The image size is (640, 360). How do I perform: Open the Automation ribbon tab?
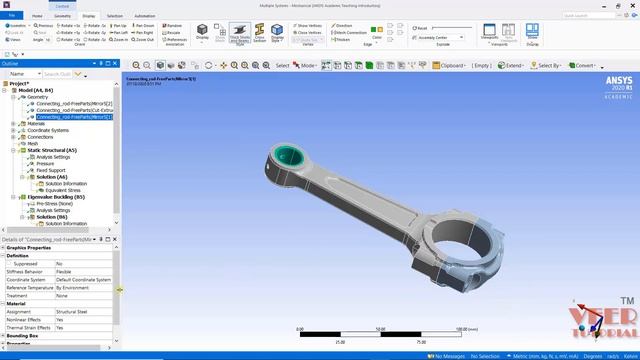144,16
